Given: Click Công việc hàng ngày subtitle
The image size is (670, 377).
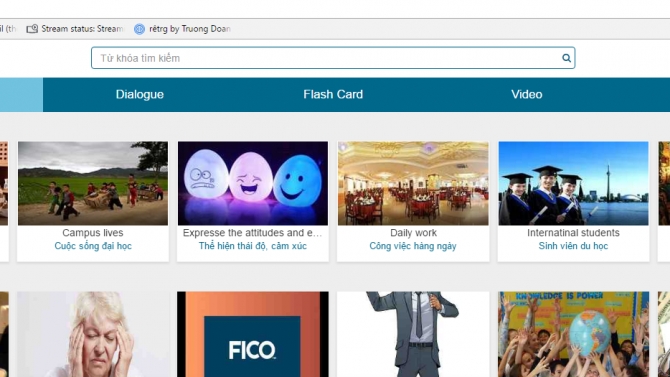Looking at the screenshot, I should [413, 246].
